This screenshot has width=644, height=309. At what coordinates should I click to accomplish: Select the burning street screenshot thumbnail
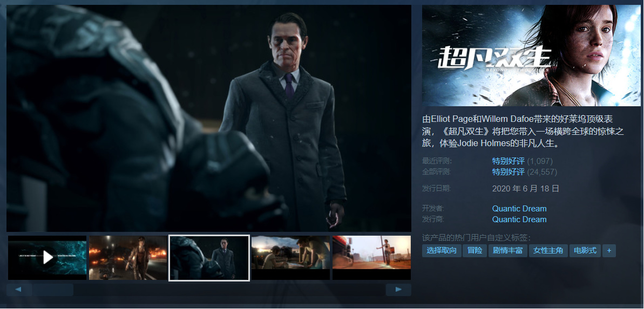128,258
